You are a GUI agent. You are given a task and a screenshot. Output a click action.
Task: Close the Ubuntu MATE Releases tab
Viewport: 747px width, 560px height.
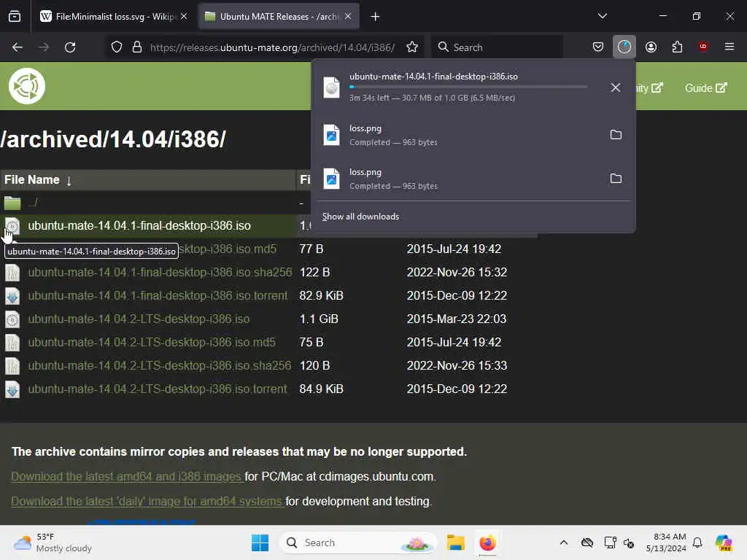pos(348,17)
